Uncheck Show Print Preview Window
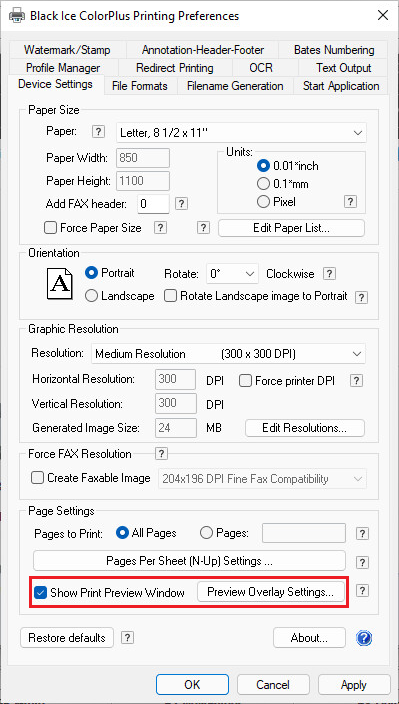The height and width of the screenshot is (704, 399). click(40, 593)
